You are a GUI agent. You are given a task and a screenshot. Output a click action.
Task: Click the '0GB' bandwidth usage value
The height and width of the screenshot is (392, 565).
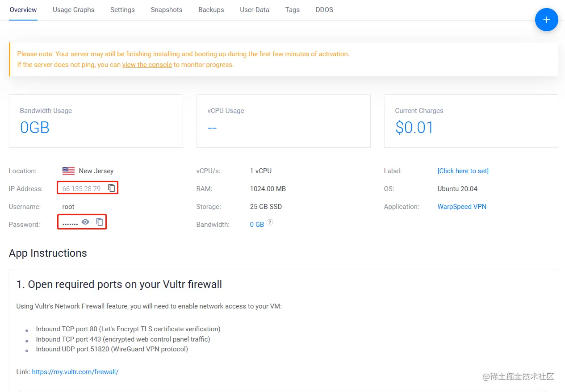[x=35, y=128]
